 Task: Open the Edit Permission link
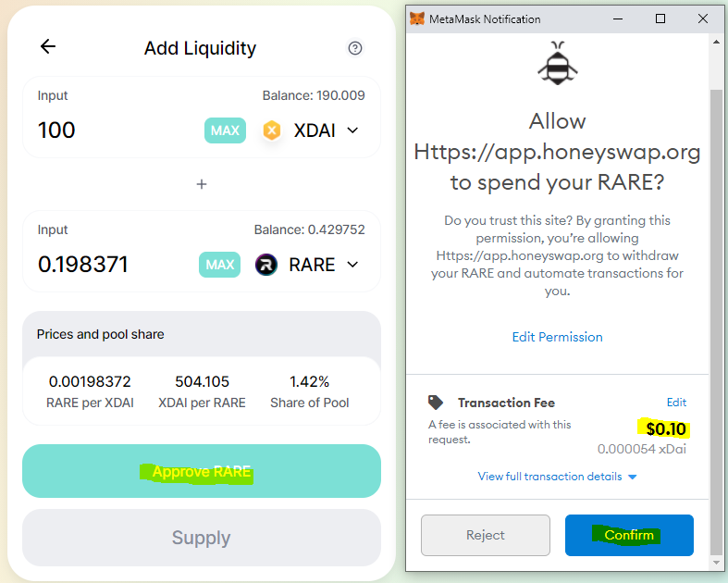pos(557,337)
